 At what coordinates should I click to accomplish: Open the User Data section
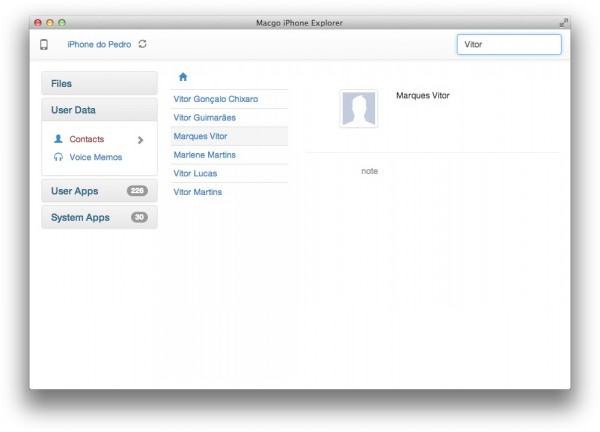[99, 110]
